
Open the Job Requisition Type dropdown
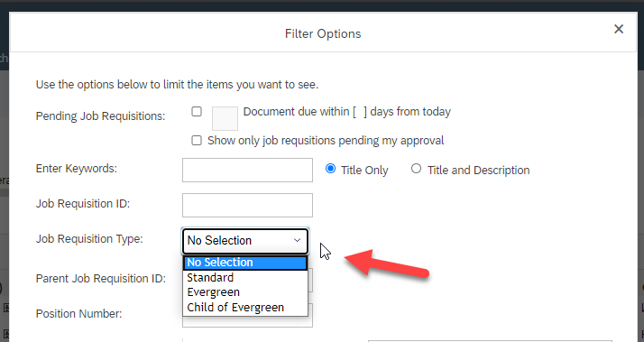point(245,241)
